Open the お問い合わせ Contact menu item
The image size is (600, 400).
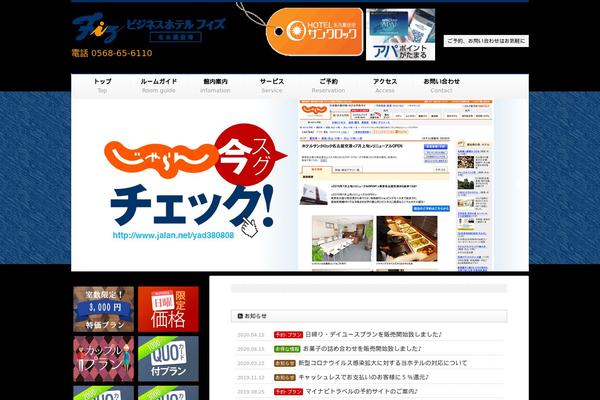click(x=441, y=86)
